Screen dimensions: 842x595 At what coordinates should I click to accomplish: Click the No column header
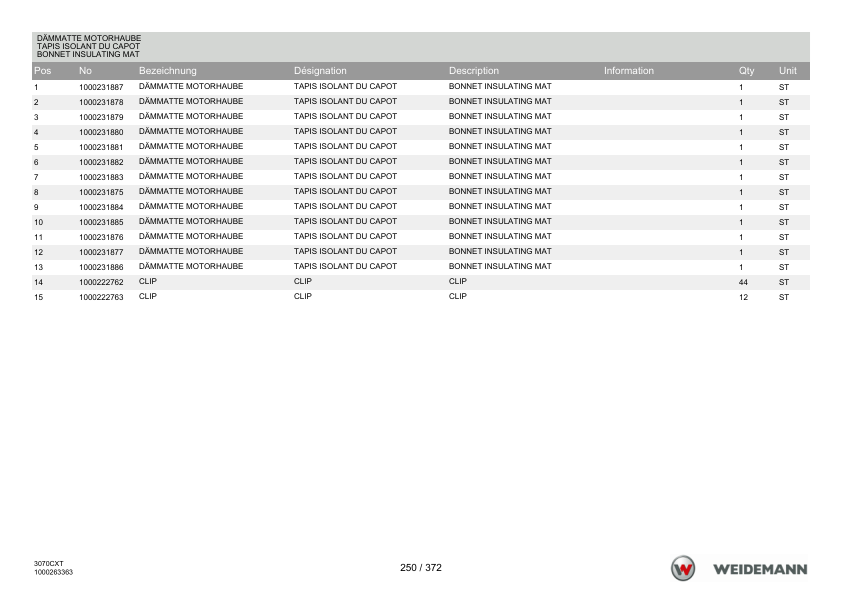tap(85, 70)
